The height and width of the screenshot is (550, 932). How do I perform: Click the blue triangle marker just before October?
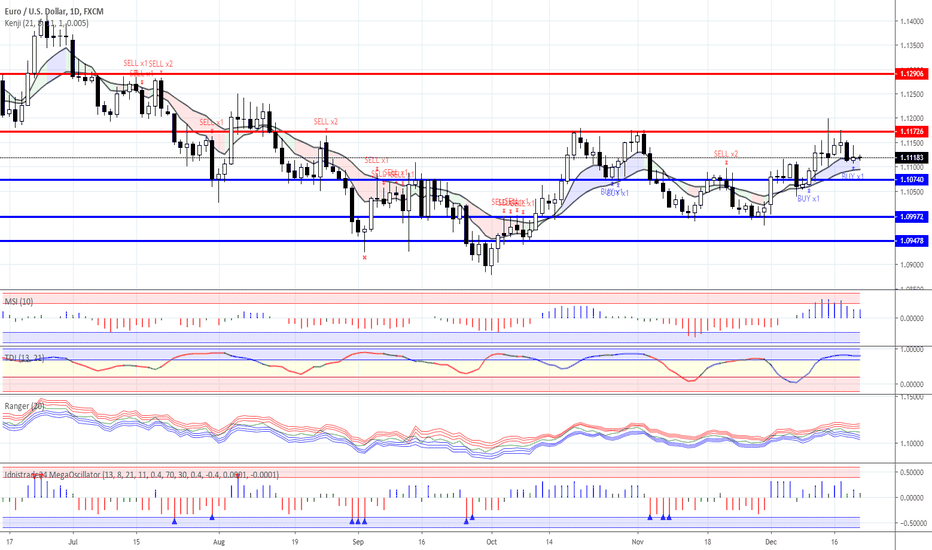click(x=467, y=518)
